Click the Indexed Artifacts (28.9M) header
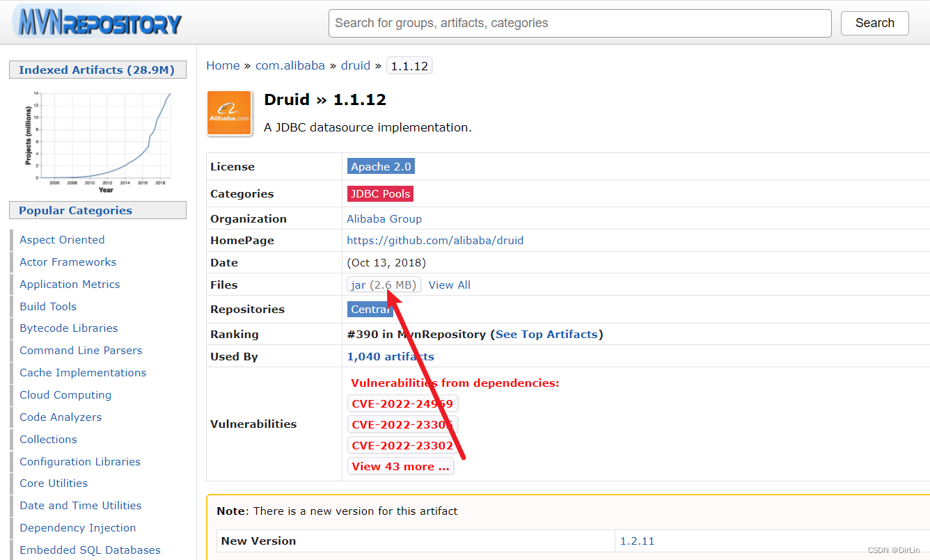This screenshot has height=560, width=930. click(x=97, y=70)
